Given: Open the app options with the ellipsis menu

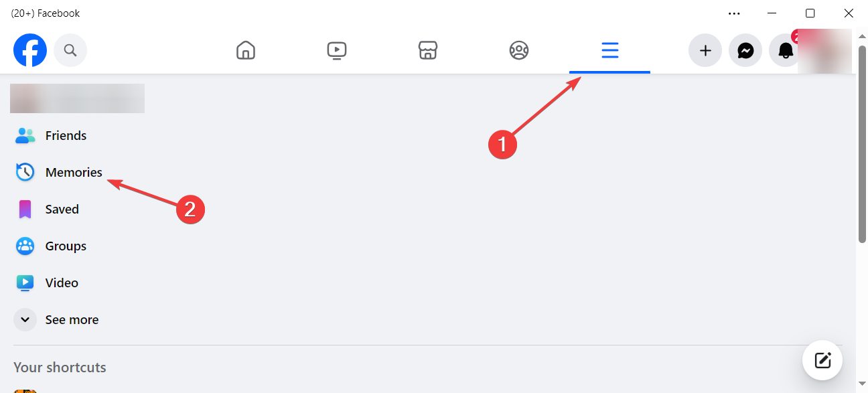Looking at the screenshot, I should pyautogui.click(x=734, y=13).
